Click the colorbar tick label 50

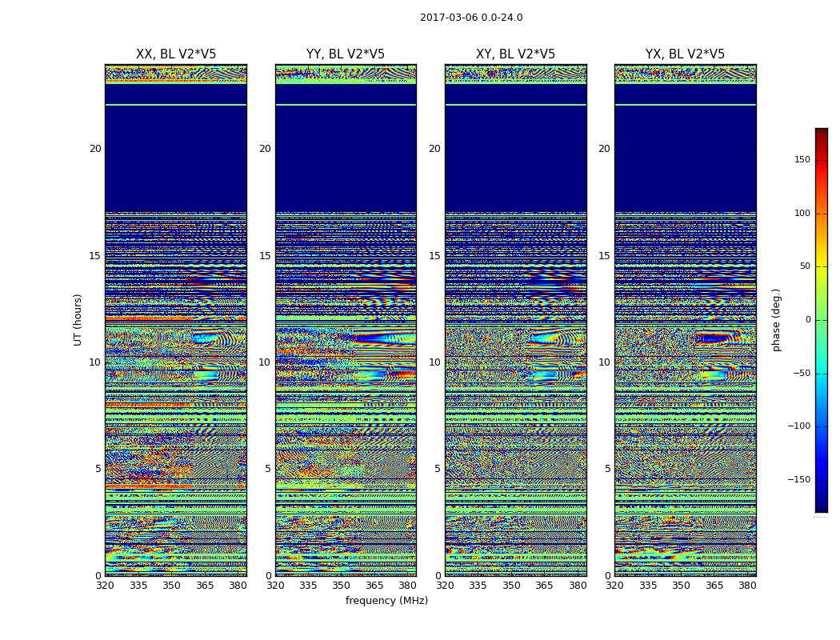[805, 266]
